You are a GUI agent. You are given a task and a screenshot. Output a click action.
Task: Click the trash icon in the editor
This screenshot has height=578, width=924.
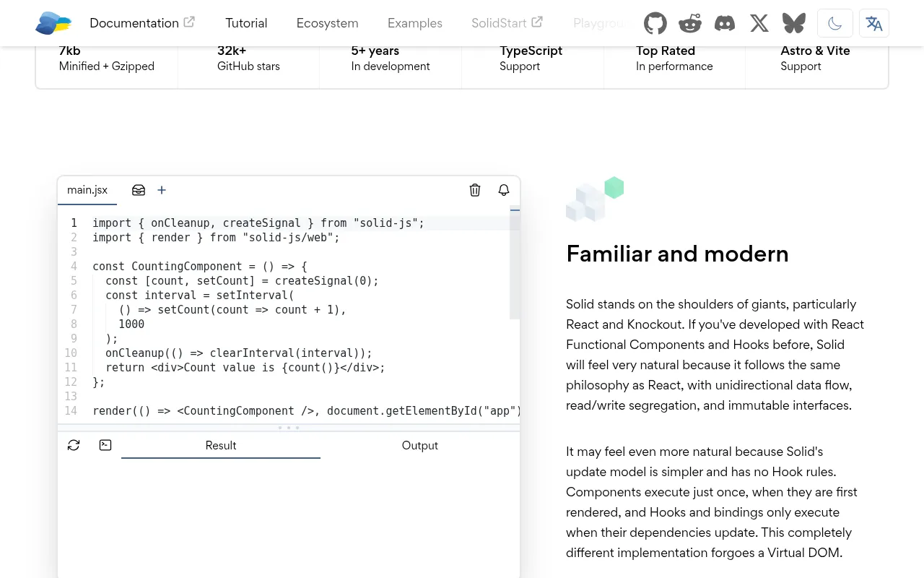475,190
